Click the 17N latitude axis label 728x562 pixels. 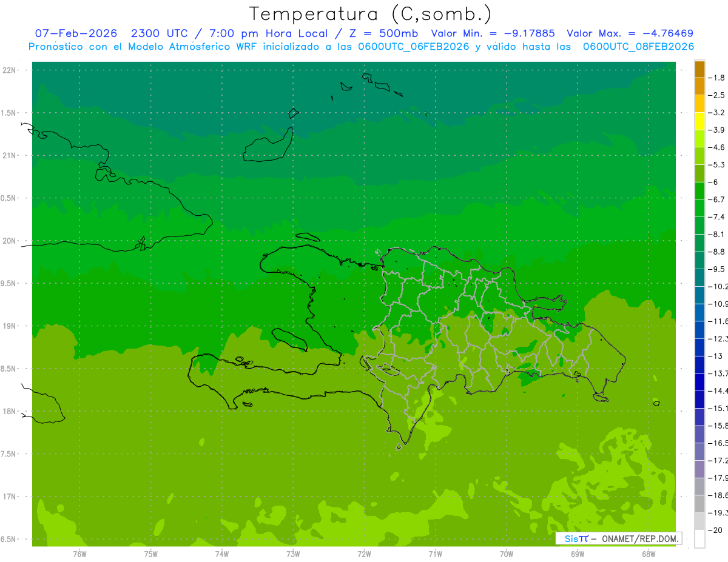coord(10,497)
